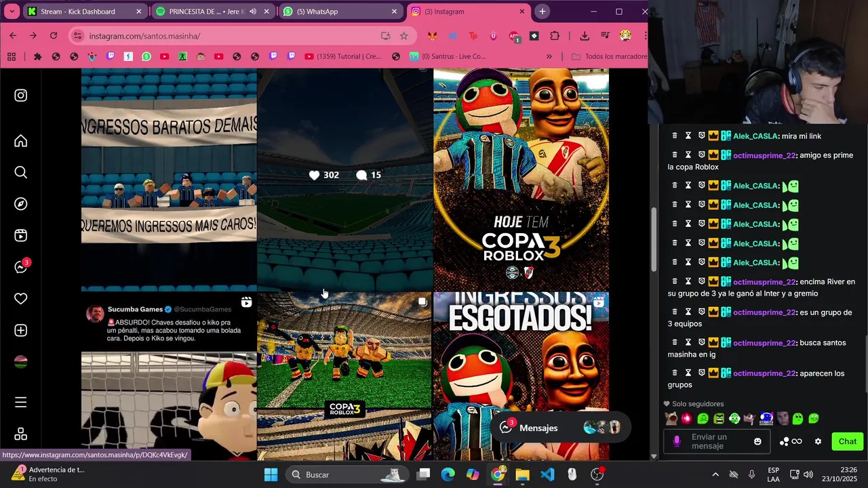Open chat settings gear
The image size is (868, 488).
(818, 441)
